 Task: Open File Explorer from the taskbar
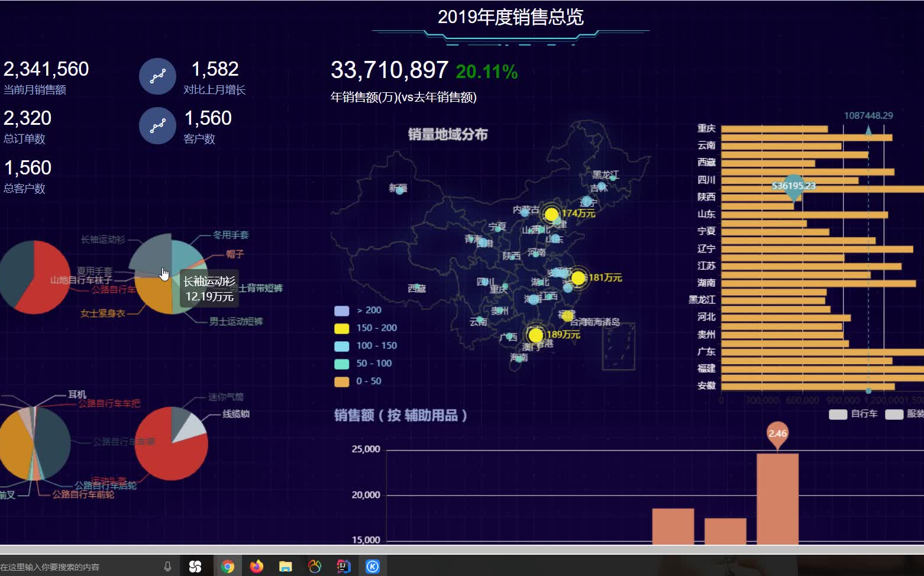point(285,567)
